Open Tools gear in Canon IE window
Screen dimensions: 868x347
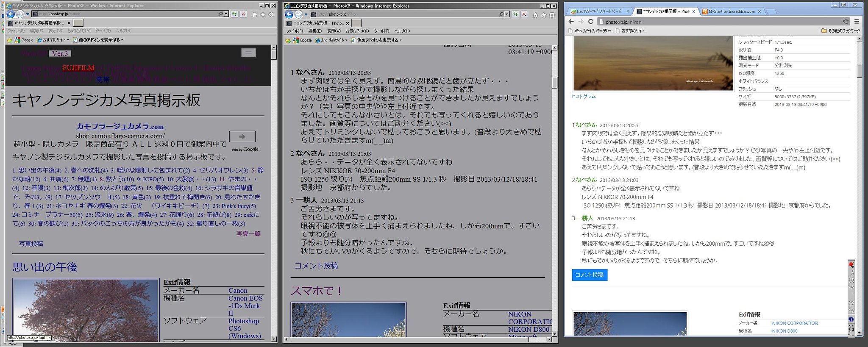pos(271,14)
